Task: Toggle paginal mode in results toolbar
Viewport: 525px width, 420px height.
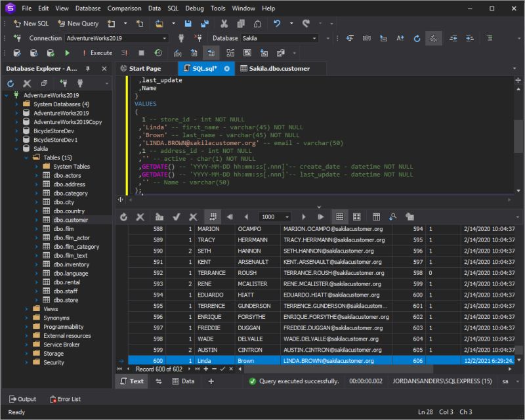Action: click(213, 217)
